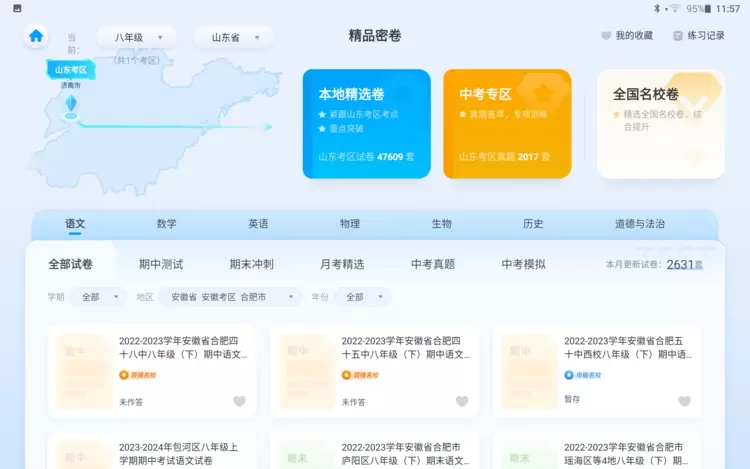Open the 年份 全部 dropdown
Image resolution: width=750 pixels, height=469 pixels.
[x=362, y=297]
